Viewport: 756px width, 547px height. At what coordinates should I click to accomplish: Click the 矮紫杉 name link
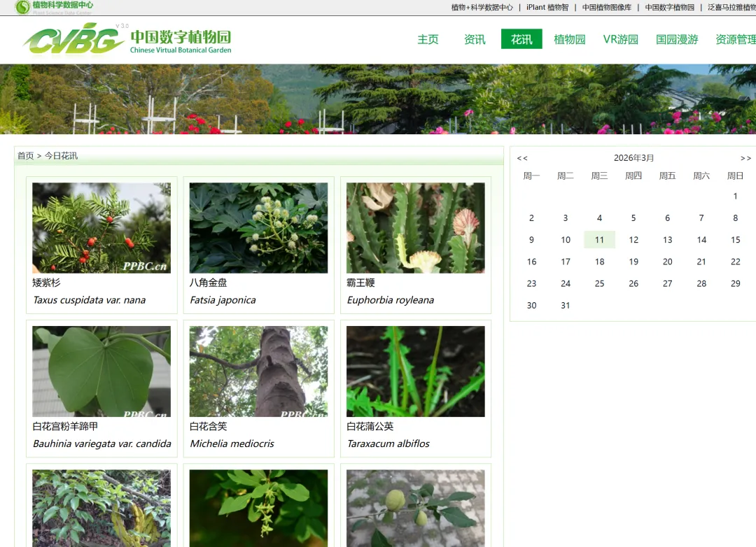click(x=46, y=283)
